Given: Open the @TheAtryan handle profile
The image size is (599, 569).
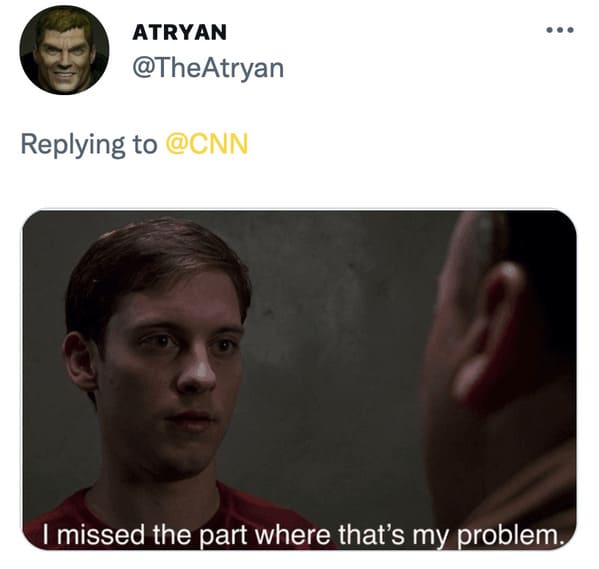Looking at the screenshot, I should point(208,69).
